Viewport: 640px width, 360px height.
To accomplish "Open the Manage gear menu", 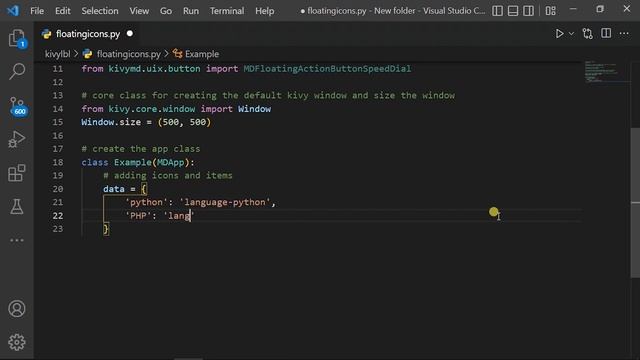I will [x=17, y=342].
